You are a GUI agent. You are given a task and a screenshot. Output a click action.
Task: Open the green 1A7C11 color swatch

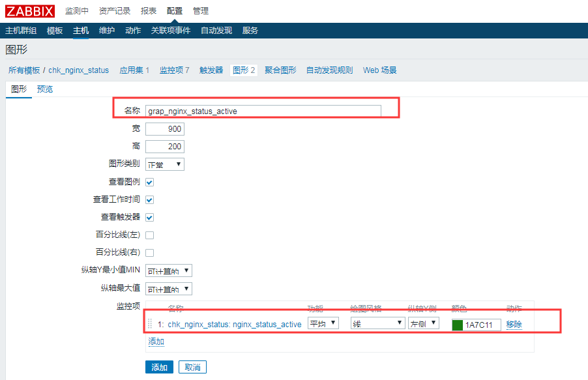458,325
